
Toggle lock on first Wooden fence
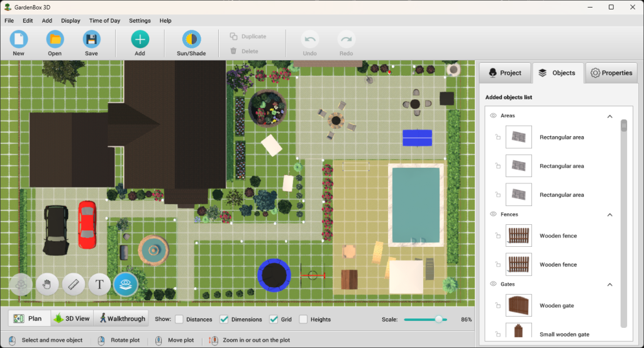[498, 236]
